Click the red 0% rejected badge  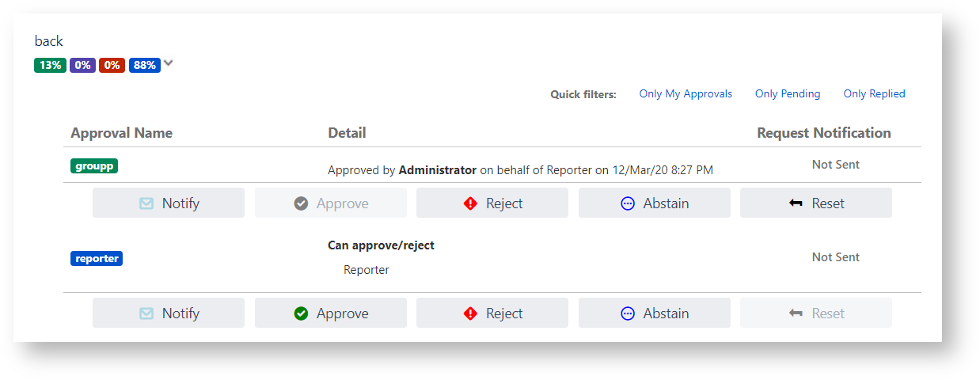point(112,65)
